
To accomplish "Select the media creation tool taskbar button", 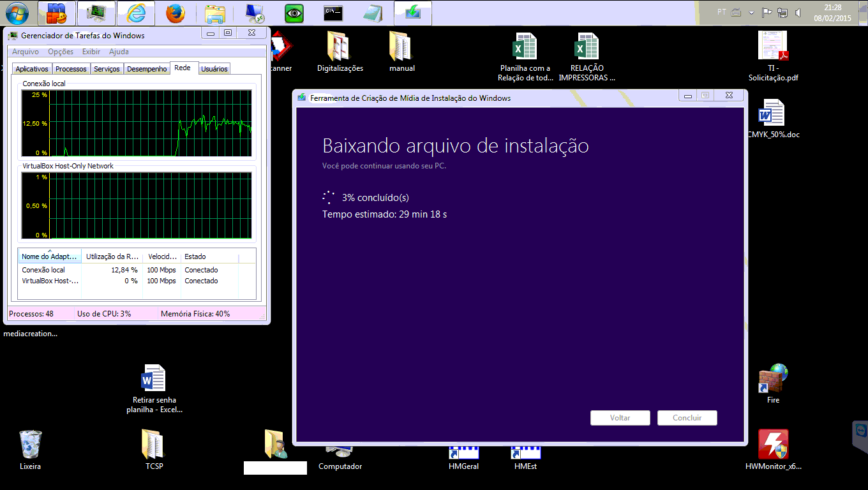I will (413, 13).
